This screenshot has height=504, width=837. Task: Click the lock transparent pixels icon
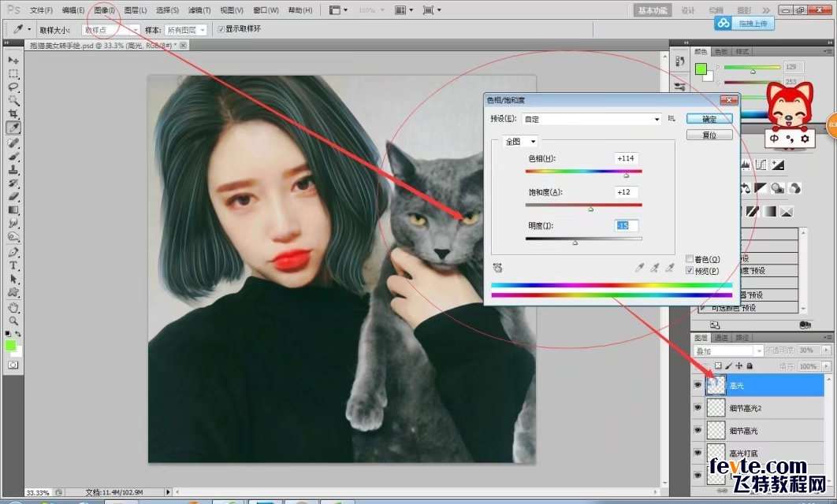point(718,366)
